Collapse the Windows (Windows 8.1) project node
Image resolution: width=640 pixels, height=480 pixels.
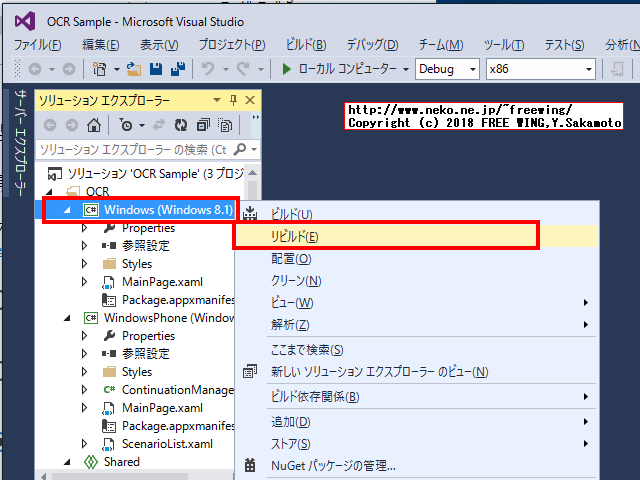(67, 210)
